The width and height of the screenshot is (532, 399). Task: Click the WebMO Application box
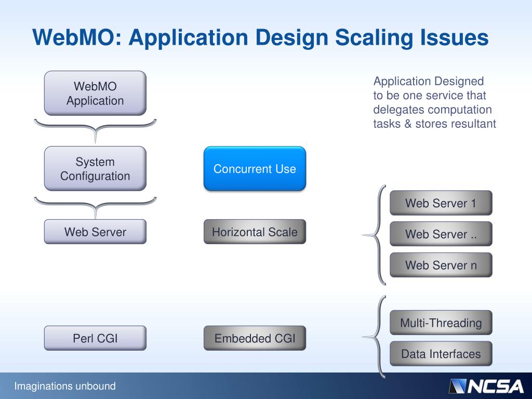pos(95,94)
